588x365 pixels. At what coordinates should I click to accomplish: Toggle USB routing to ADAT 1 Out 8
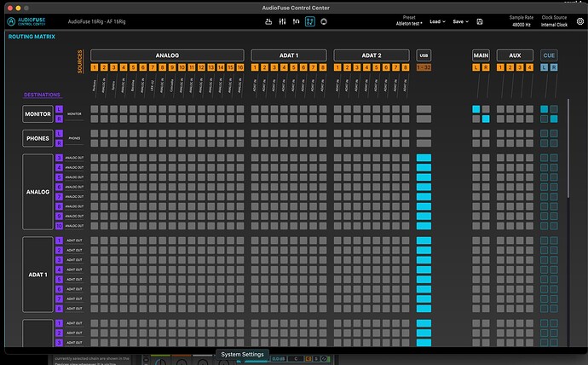tap(424, 309)
